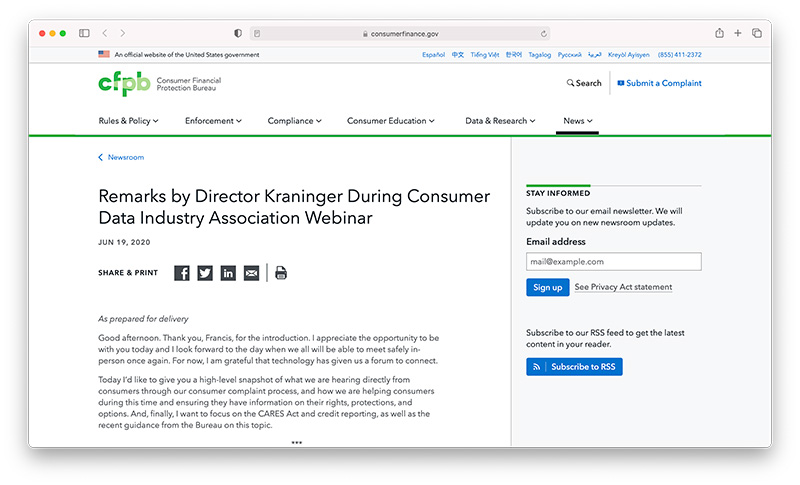Click the Email address input field

[613, 261]
